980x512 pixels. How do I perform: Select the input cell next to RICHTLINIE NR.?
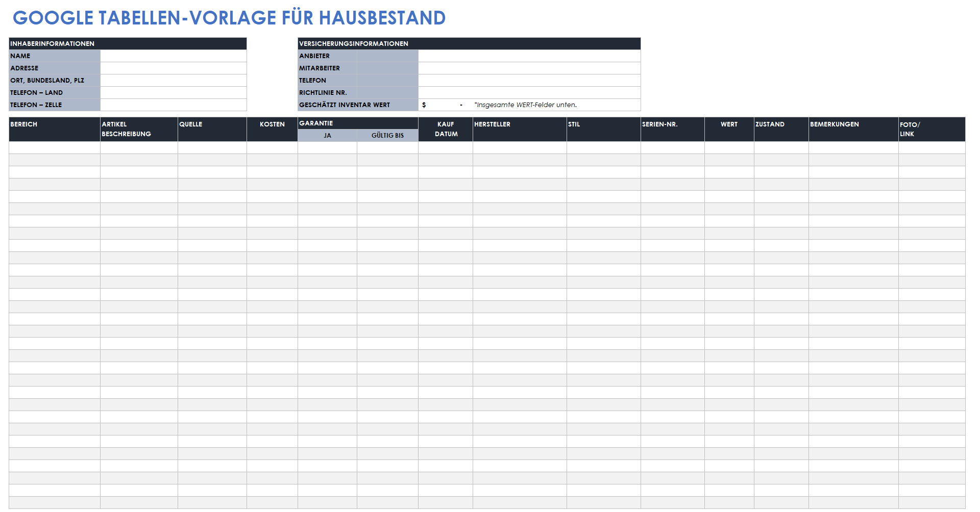click(x=529, y=93)
